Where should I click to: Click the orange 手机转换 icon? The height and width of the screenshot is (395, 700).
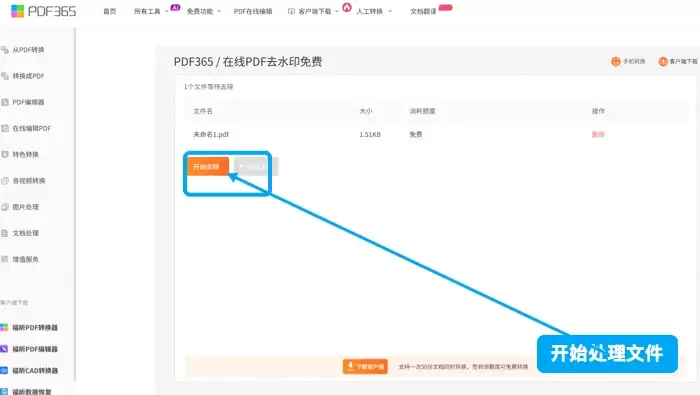tap(616, 61)
